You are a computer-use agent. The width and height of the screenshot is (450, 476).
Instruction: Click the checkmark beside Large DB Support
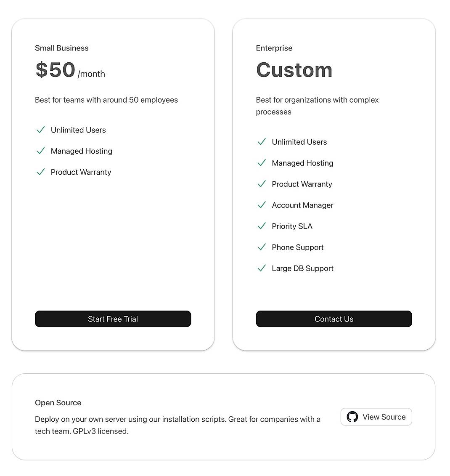[262, 268]
